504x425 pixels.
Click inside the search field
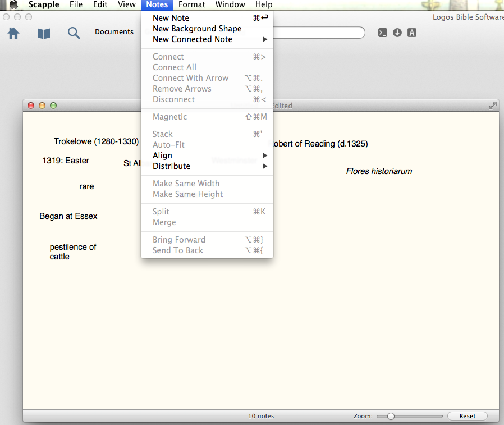pos(320,33)
